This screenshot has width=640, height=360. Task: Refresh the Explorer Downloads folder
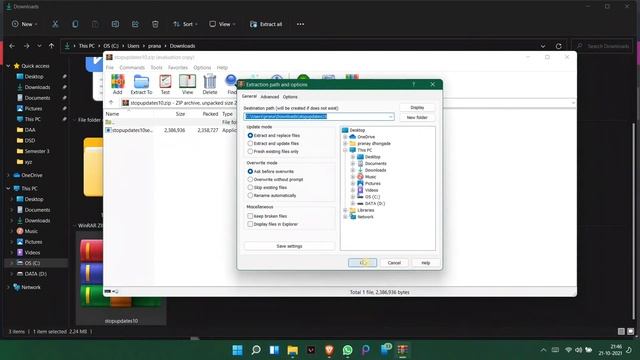tap(558, 46)
